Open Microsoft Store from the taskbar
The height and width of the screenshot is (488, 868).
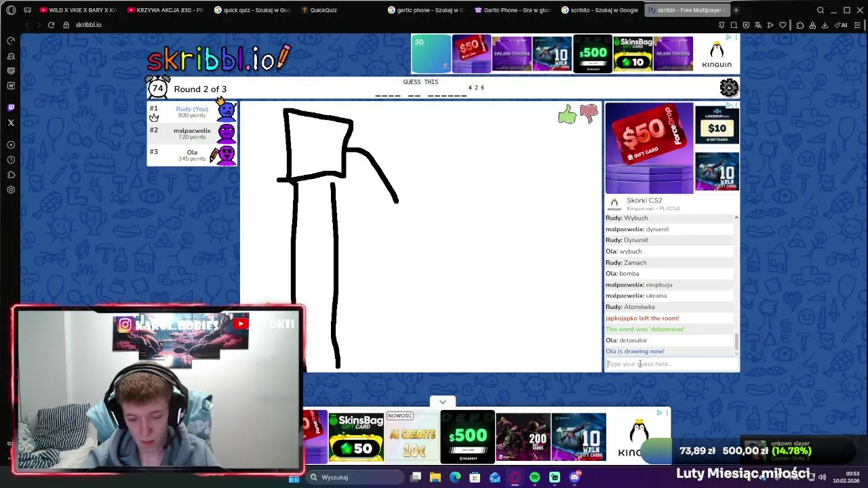point(475,477)
